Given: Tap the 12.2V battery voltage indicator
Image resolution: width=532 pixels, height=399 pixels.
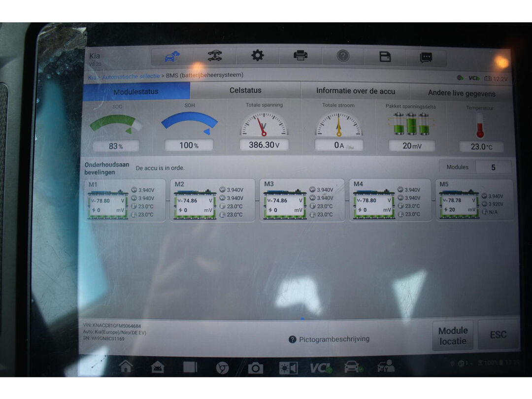Looking at the screenshot, I should (497, 79).
